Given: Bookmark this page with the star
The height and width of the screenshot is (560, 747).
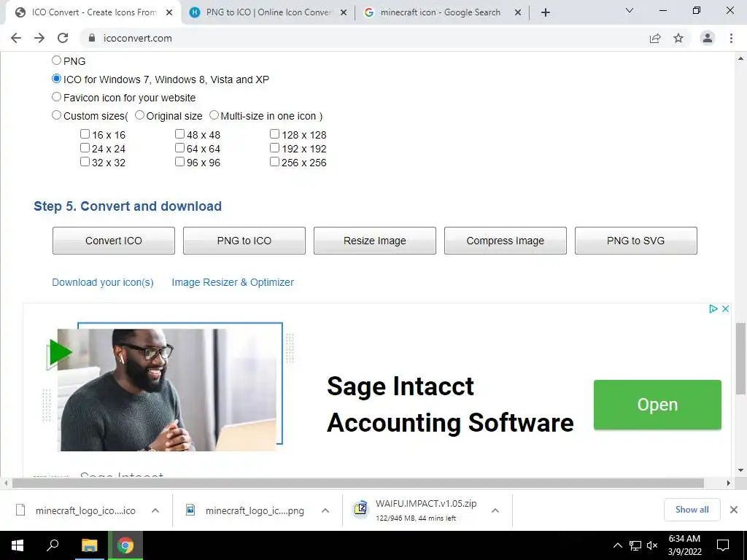Looking at the screenshot, I should [678, 38].
